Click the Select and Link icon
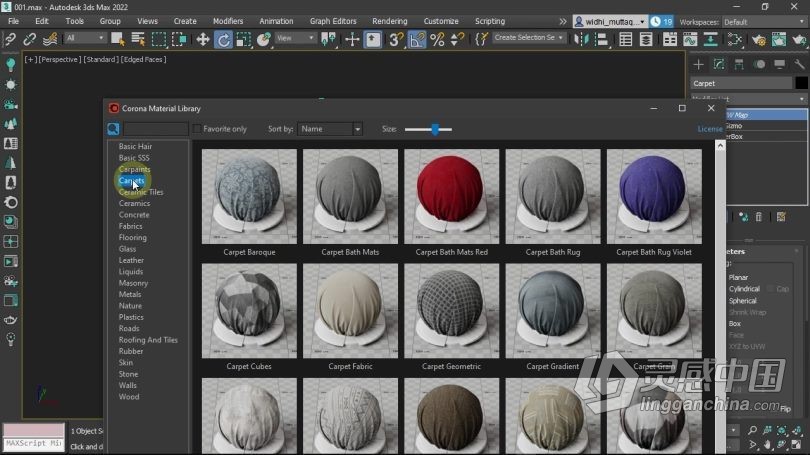This screenshot has width=810, height=455. (x=10, y=39)
